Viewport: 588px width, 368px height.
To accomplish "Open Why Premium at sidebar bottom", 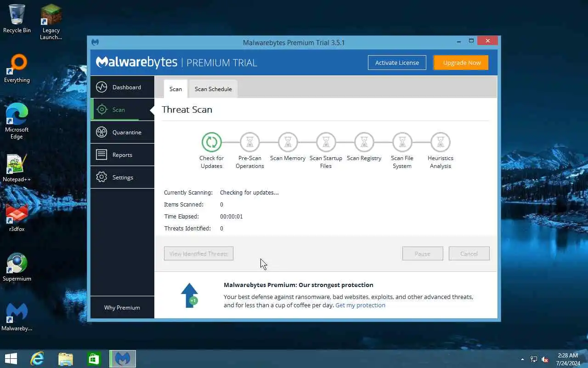I will 122,307.
